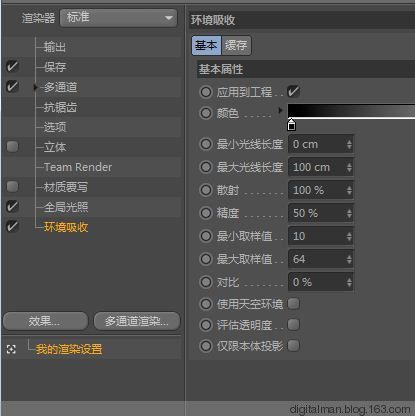Click the 最小取样值 stepper arrows
Screen dimensions: 415x416
pyautogui.click(x=349, y=236)
